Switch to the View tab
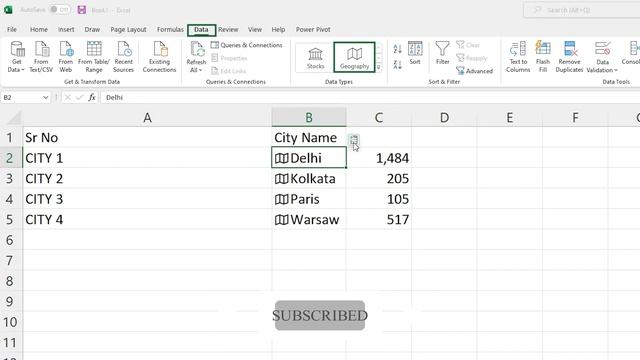The width and height of the screenshot is (640, 360). coord(255,29)
